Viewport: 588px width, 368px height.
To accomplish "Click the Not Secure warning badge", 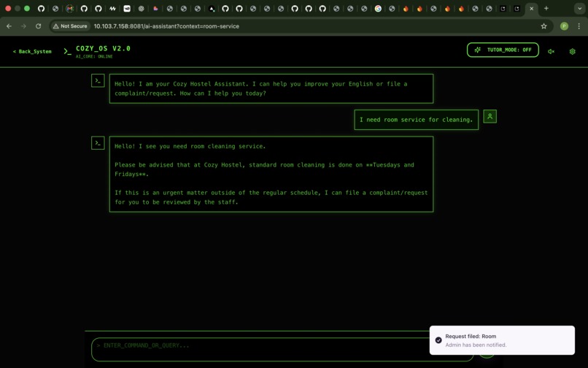I will click(x=70, y=26).
